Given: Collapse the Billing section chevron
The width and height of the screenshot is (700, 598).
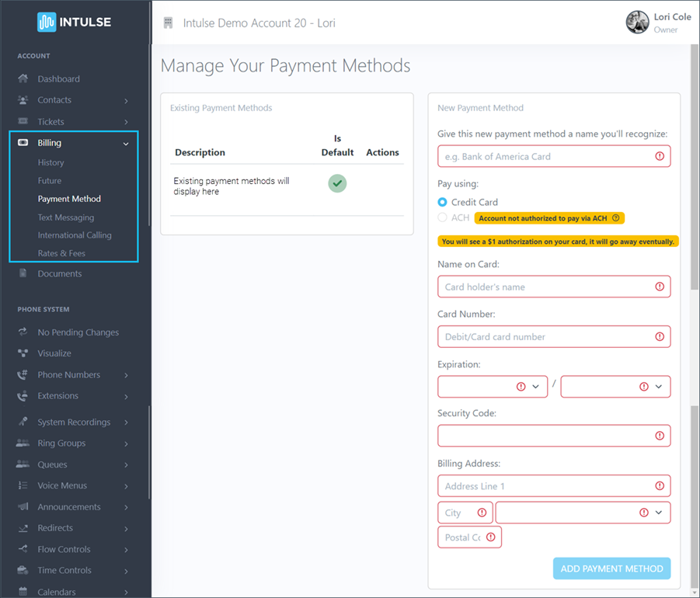Looking at the screenshot, I should coord(126,144).
